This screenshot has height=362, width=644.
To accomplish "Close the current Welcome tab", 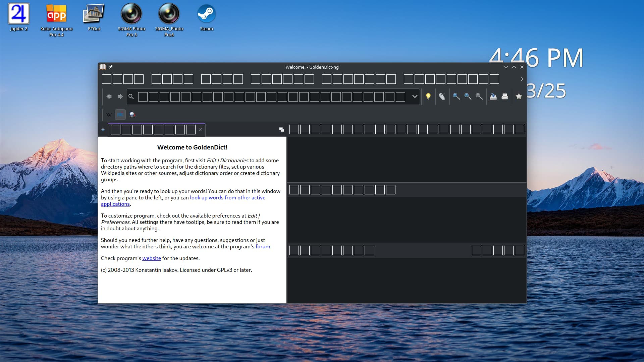I will 200,130.
